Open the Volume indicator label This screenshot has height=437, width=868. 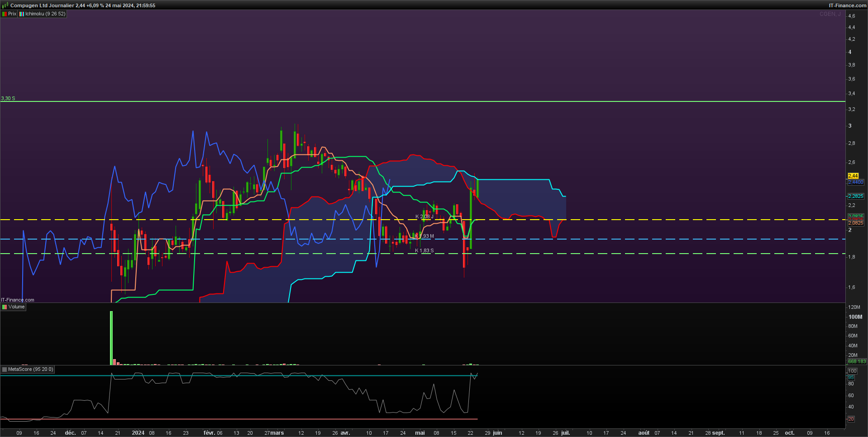[17, 307]
